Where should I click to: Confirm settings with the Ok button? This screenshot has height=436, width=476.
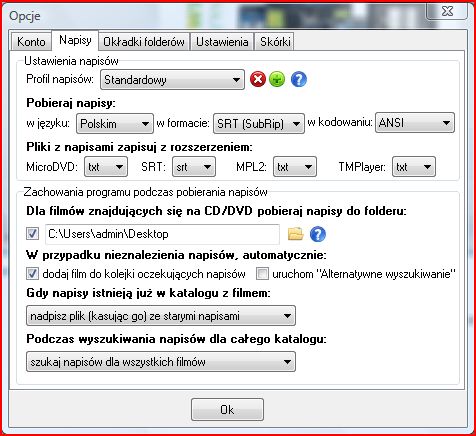227,409
